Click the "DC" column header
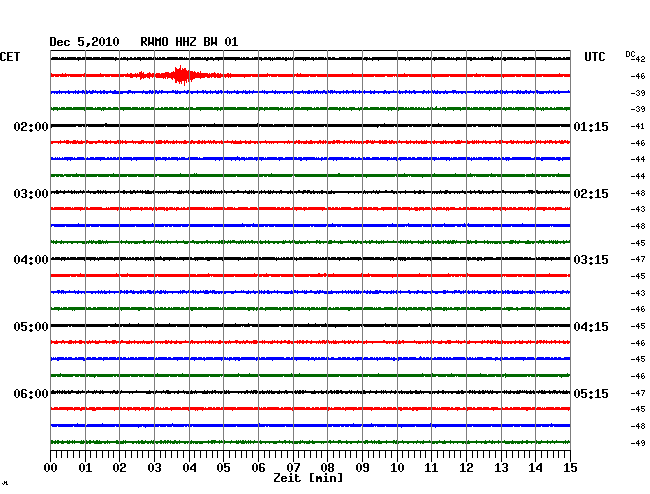This screenshot has height=494, width=650. tap(630, 54)
